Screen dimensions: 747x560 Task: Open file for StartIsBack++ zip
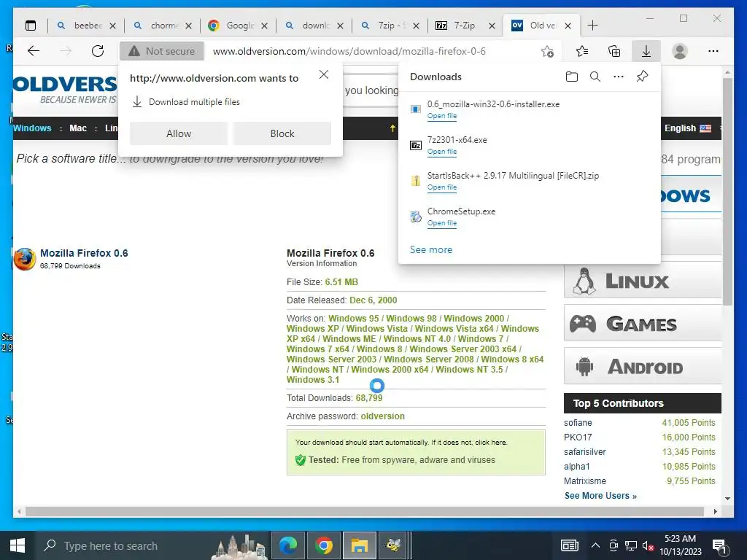(x=441, y=187)
